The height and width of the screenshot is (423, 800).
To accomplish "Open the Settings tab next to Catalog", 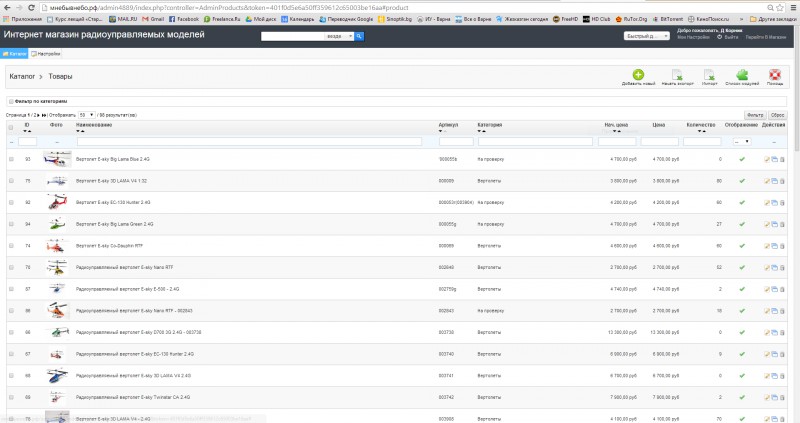I will click(x=45, y=54).
